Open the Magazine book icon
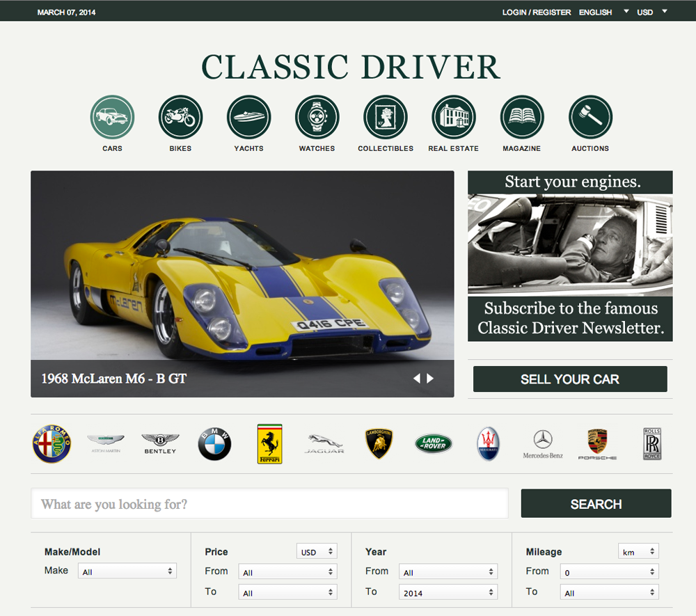The height and width of the screenshot is (616, 696). 522,117
